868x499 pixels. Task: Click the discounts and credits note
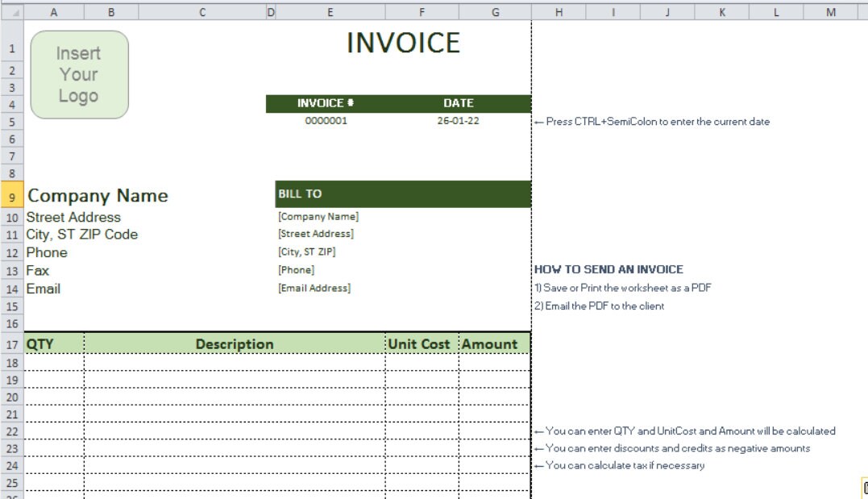(x=672, y=448)
